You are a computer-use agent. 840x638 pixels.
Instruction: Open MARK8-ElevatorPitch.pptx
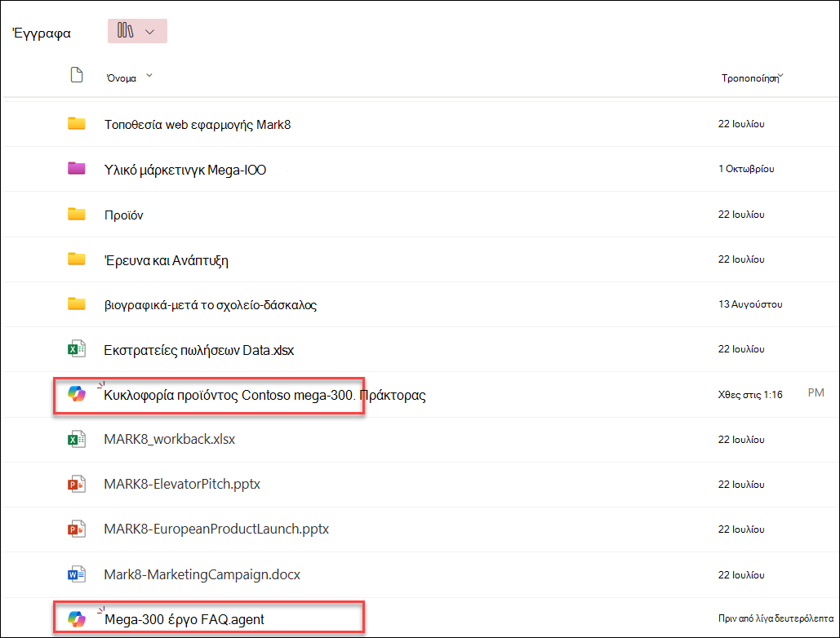182,485
